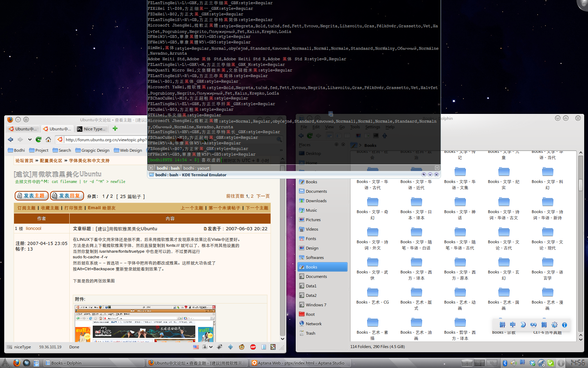The width and height of the screenshot is (588, 368).
Task: Toggle half/full width moon on input bar
Action: point(523,325)
